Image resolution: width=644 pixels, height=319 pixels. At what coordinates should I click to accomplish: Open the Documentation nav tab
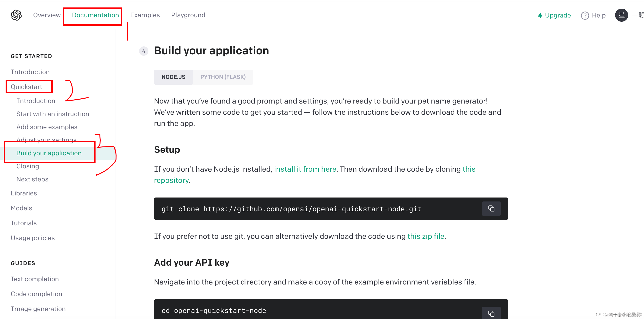pos(95,15)
